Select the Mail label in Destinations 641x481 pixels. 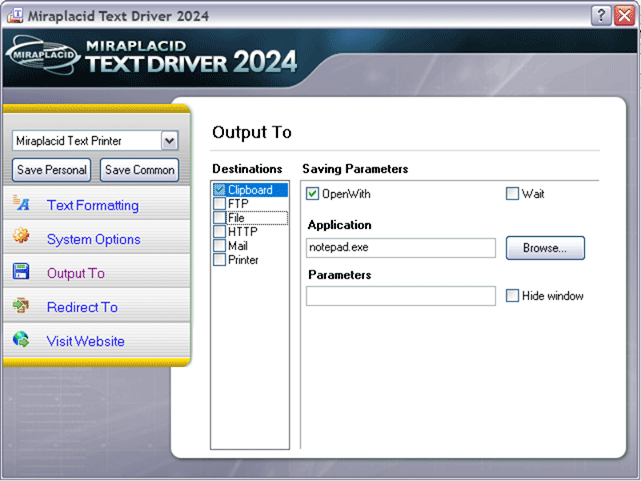[238, 246]
